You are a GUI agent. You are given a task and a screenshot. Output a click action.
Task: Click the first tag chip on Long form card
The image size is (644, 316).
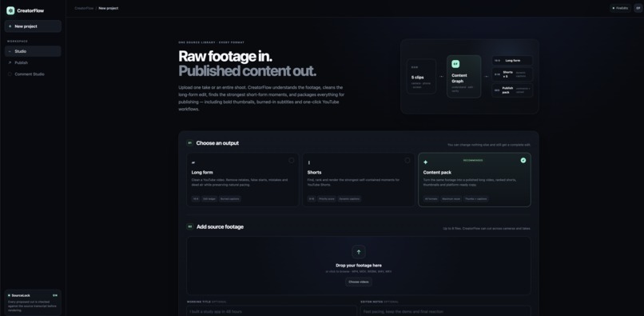tap(196, 198)
